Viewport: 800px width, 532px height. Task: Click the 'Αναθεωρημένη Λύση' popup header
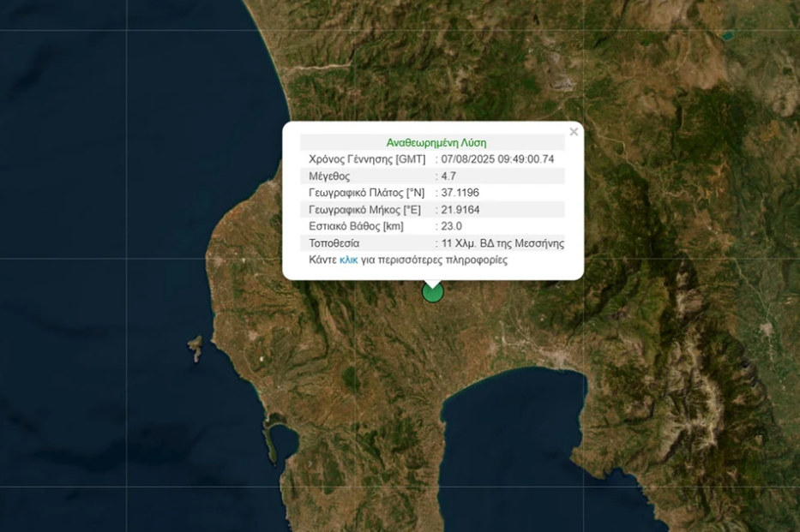[x=436, y=143]
